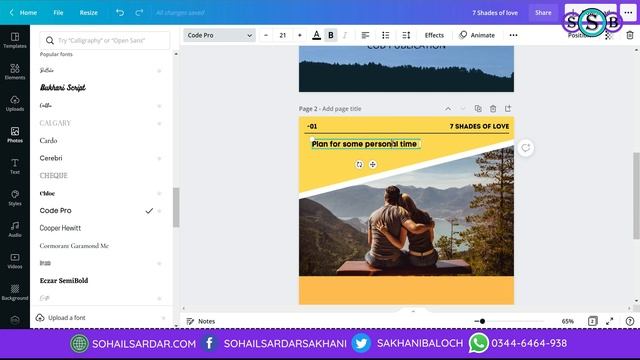Screen dimensions: 640x360
Task: Select the Cooper Hewitt font
Action: (x=60, y=228)
